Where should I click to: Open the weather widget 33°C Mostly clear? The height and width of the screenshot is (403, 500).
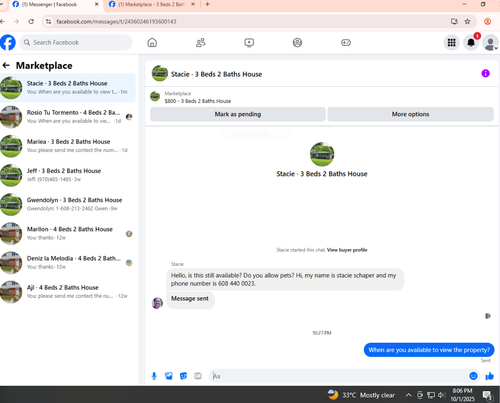tap(361, 395)
